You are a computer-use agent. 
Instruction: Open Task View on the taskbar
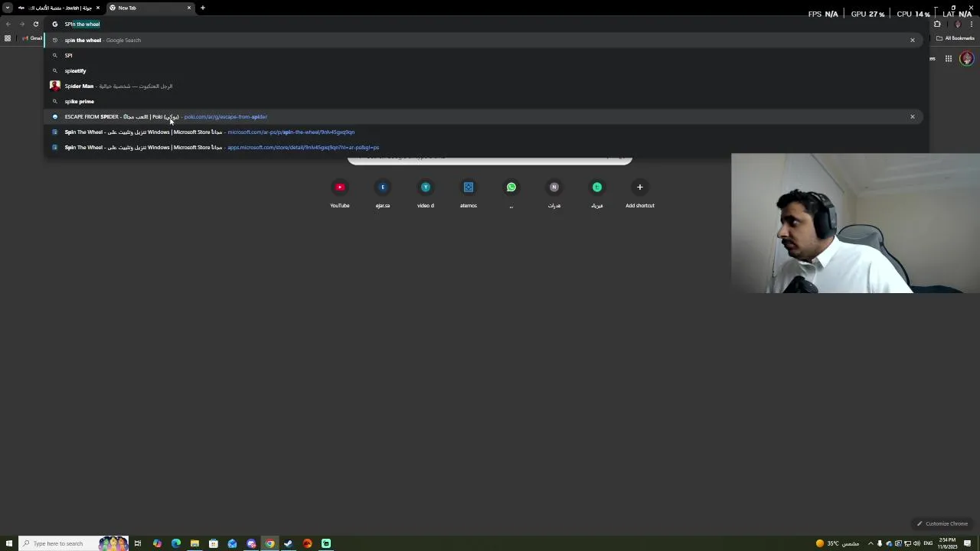(138, 543)
